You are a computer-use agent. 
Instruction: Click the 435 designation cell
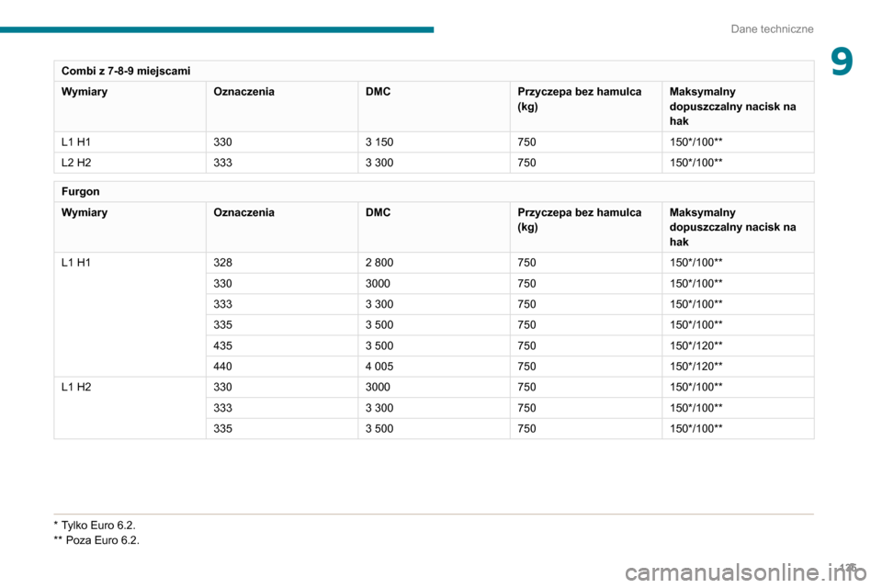[222, 345]
